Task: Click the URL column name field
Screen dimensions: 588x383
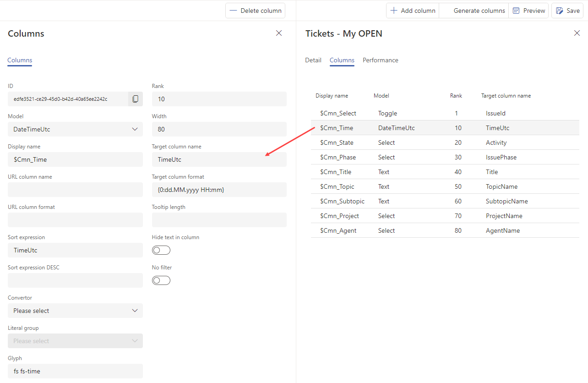Action: (75, 190)
